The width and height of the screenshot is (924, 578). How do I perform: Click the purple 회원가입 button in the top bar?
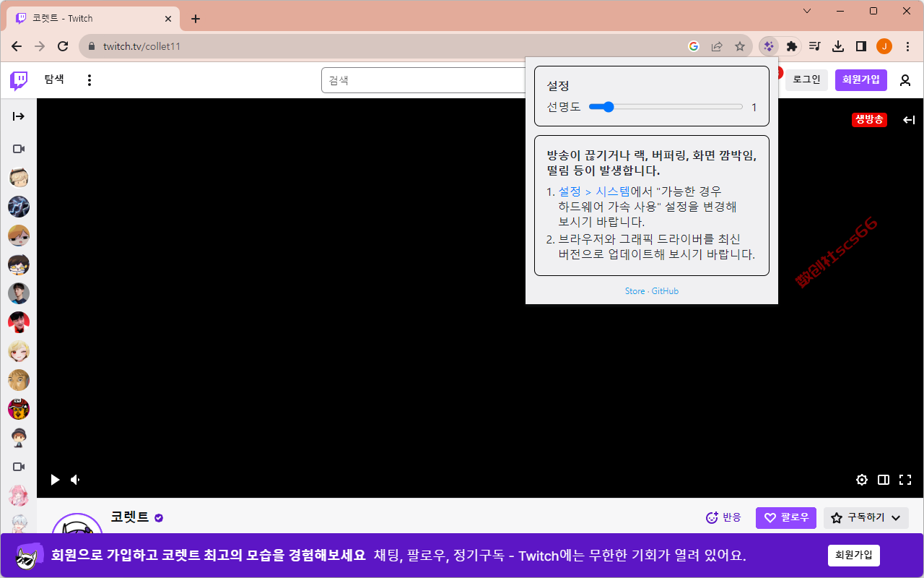(x=861, y=79)
